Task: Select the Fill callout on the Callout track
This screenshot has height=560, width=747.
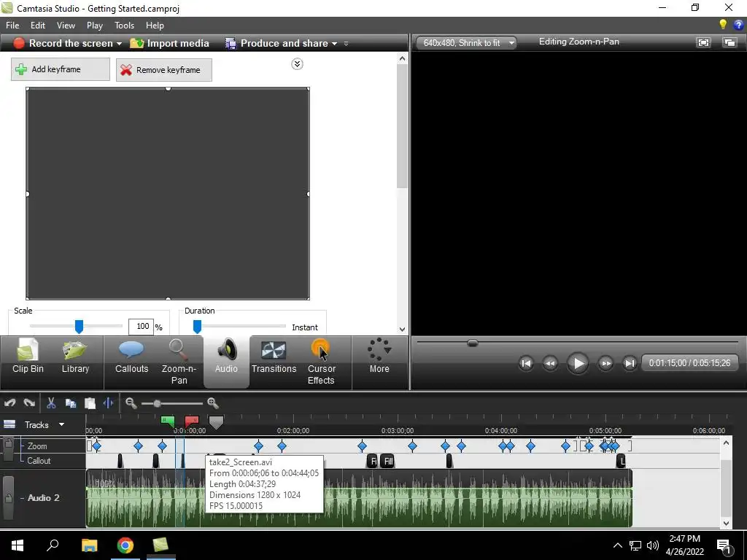Action: coord(388,461)
